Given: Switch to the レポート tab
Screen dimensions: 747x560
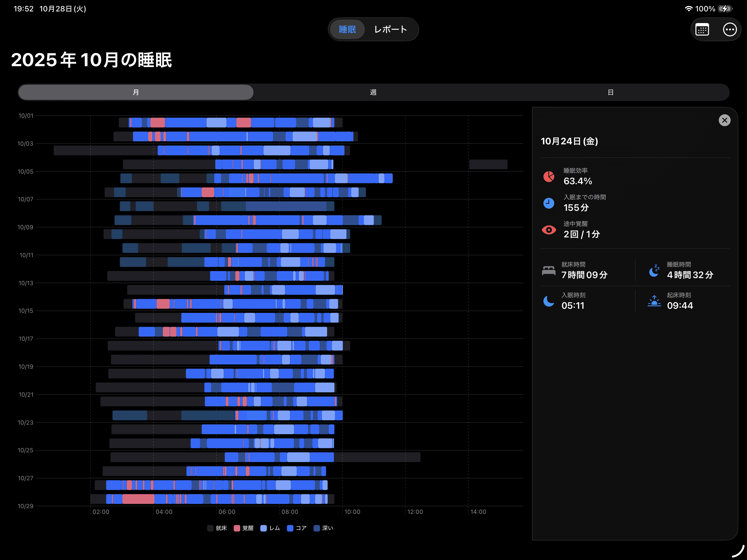Looking at the screenshot, I should coord(390,30).
